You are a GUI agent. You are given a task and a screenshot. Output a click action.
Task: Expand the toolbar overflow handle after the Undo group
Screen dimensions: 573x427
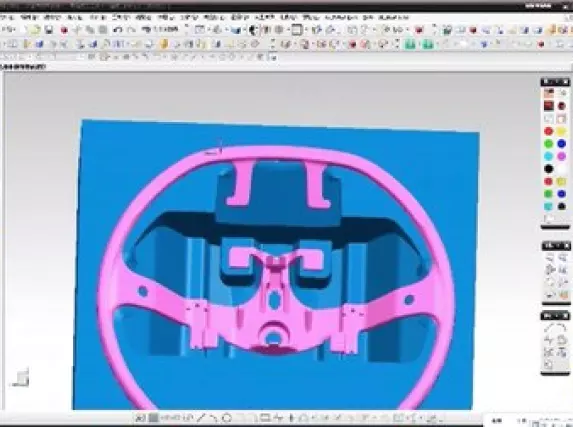[x=186, y=30]
